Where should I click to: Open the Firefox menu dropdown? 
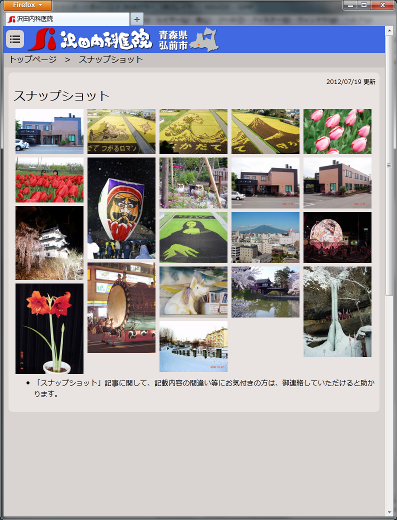pos(28,5)
